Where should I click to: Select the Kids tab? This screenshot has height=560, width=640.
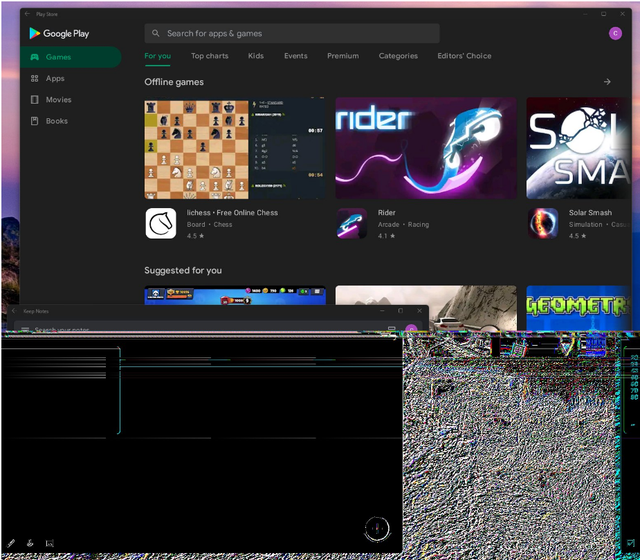pyautogui.click(x=256, y=56)
